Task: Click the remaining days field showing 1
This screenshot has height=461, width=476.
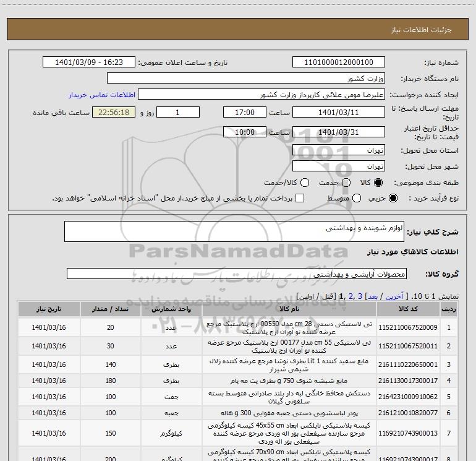Action: (178, 112)
